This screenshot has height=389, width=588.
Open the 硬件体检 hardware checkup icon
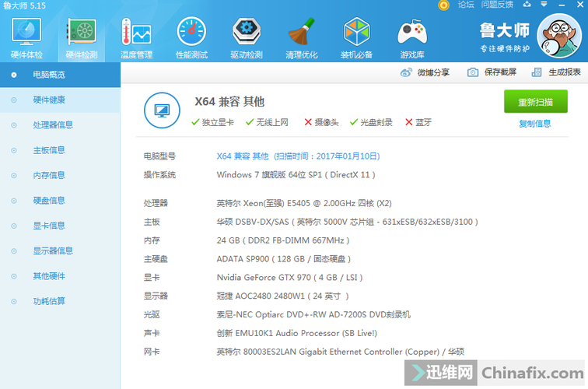pyautogui.click(x=26, y=38)
